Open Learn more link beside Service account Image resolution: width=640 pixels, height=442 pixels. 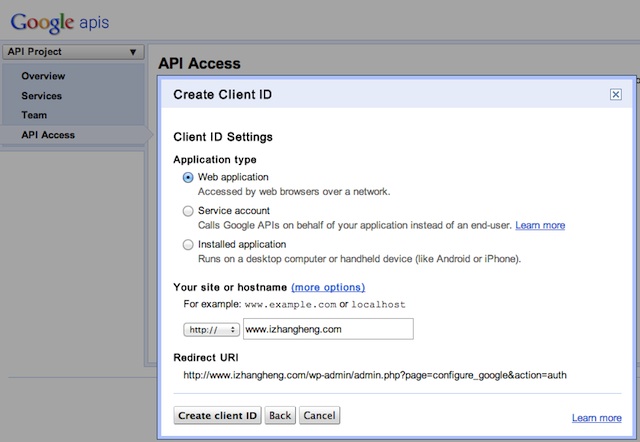point(540,225)
